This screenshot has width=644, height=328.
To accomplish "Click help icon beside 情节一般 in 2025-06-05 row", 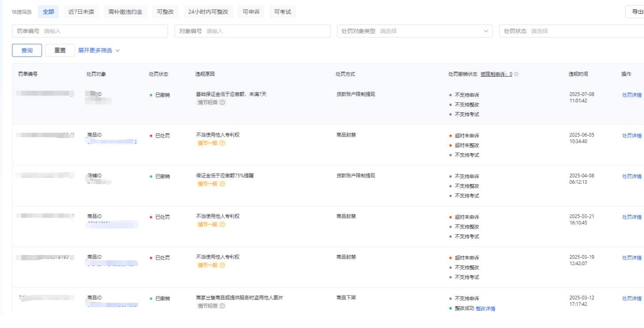I will [222, 143].
